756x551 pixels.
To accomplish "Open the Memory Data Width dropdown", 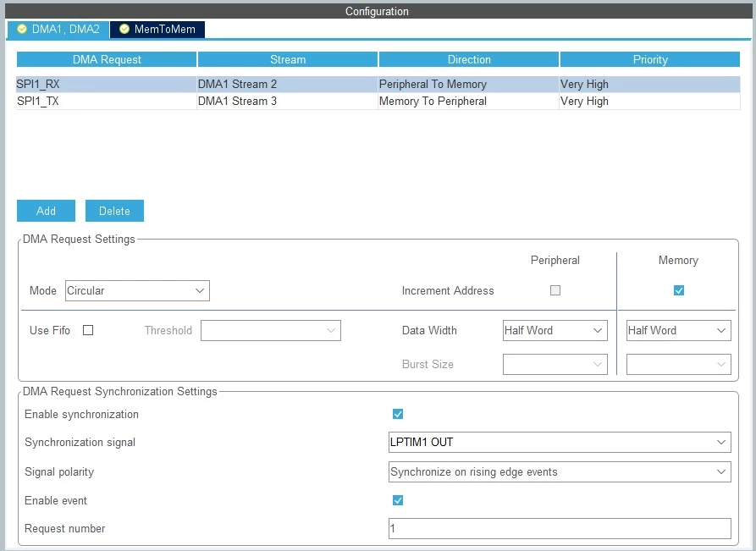I will (679, 331).
